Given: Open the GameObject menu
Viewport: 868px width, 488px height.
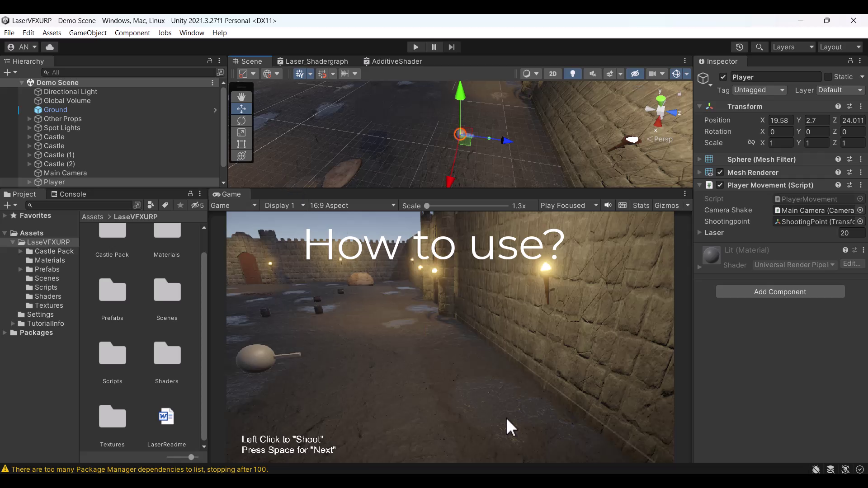Looking at the screenshot, I should click(x=88, y=33).
